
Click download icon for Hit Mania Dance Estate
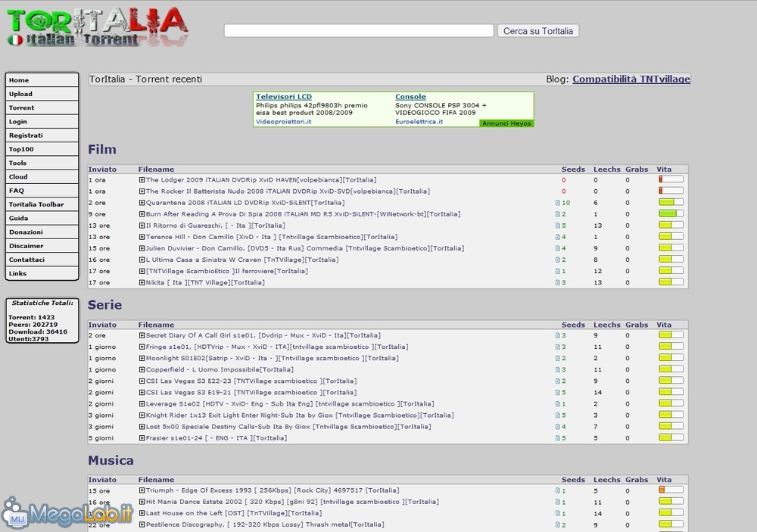click(x=558, y=502)
